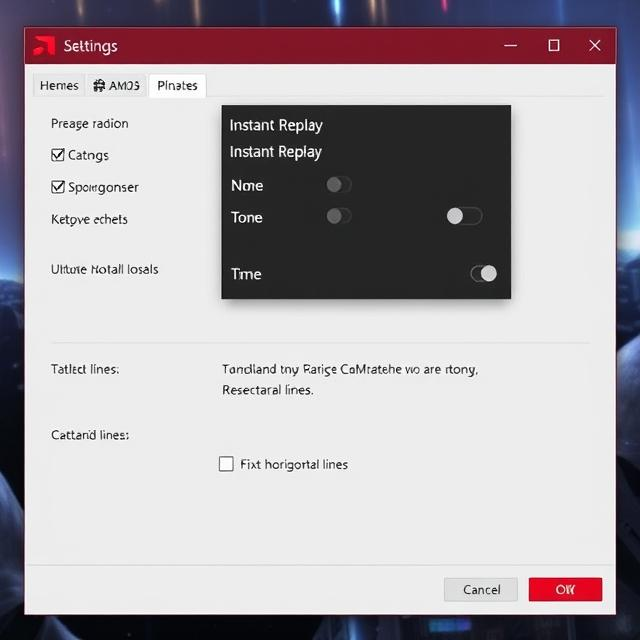Select the Ultrote Notall losals label
Image resolution: width=640 pixels, height=640 pixels.
104,269
